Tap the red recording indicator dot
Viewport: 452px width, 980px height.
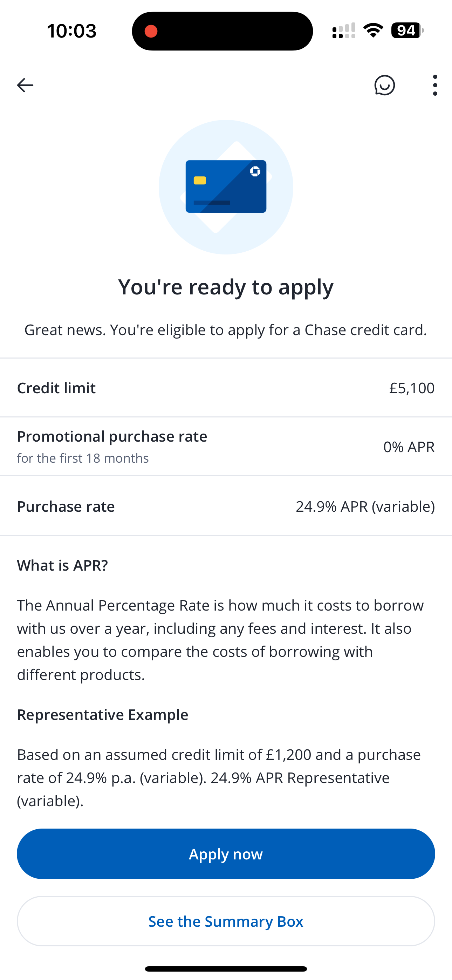point(151,31)
